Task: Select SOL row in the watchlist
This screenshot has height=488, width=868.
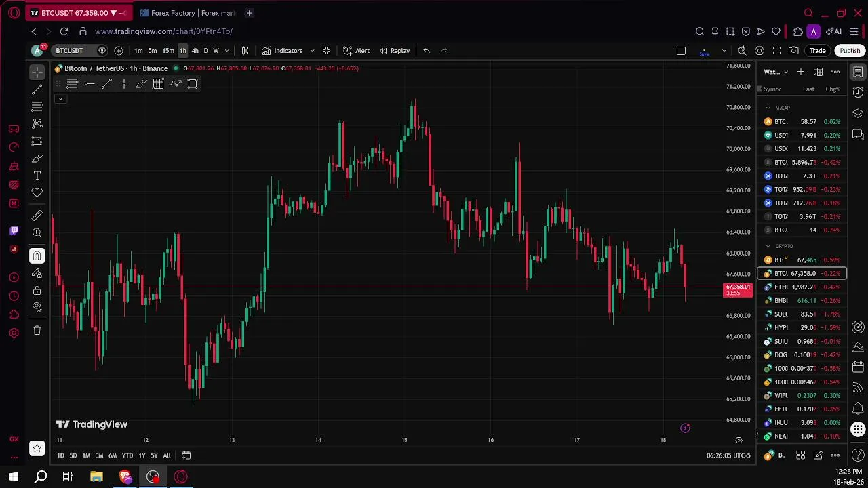Action: pos(802,314)
